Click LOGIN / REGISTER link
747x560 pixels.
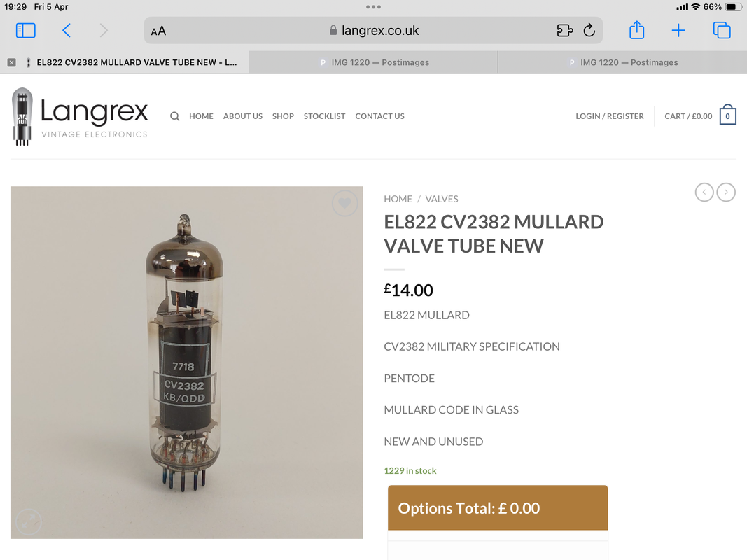coord(609,116)
